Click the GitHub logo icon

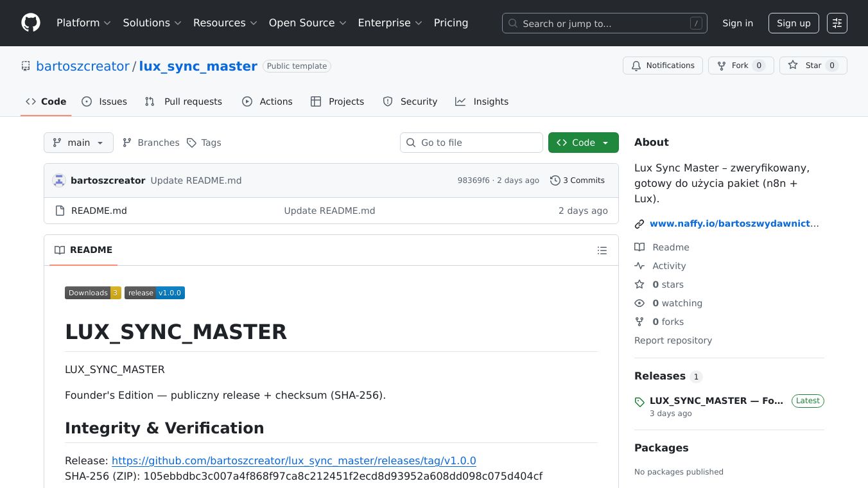coord(31,23)
